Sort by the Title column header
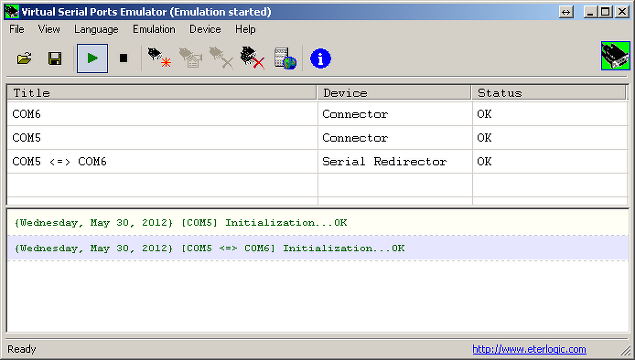The width and height of the screenshot is (635, 360). [x=162, y=93]
